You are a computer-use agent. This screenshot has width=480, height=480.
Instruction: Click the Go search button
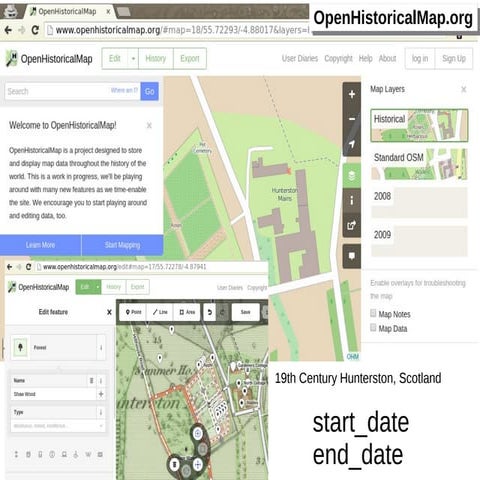pos(150,91)
